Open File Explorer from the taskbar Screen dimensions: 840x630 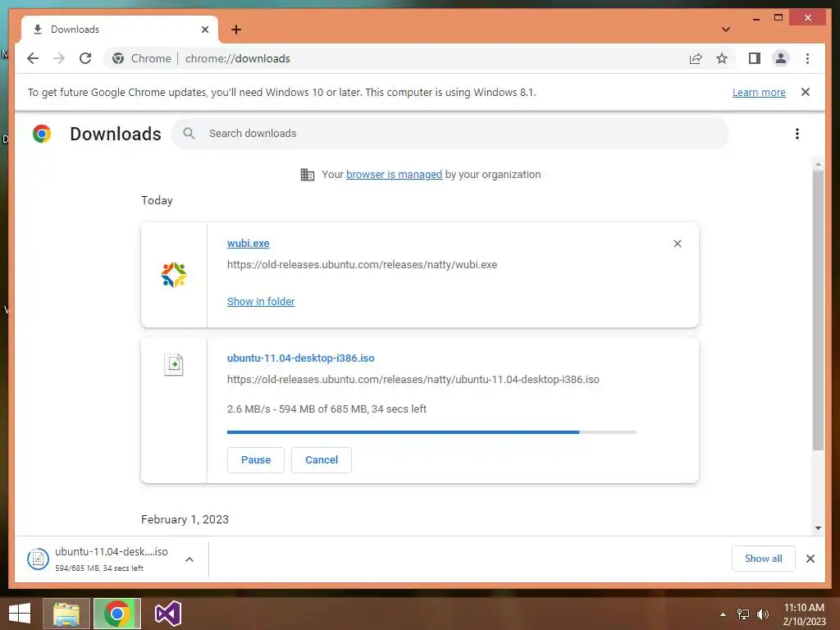[x=66, y=614]
